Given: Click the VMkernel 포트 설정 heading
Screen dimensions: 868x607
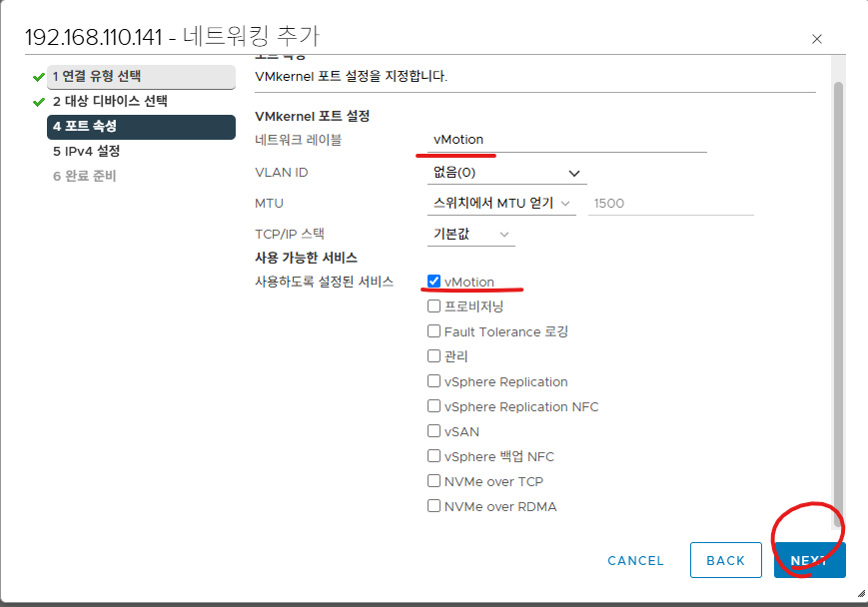Looking at the screenshot, I should (313, 116).
